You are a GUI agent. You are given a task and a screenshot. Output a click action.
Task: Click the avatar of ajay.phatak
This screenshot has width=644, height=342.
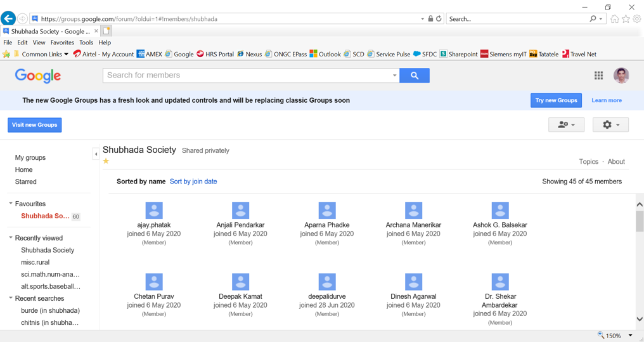154,210
